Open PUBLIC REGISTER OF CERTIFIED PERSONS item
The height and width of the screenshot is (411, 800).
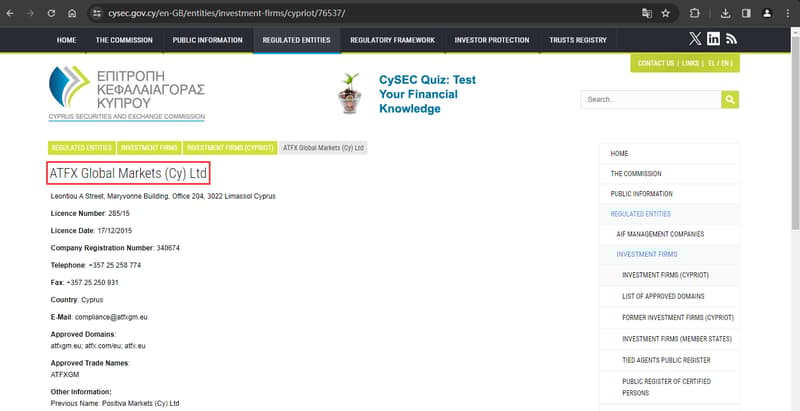669,387
